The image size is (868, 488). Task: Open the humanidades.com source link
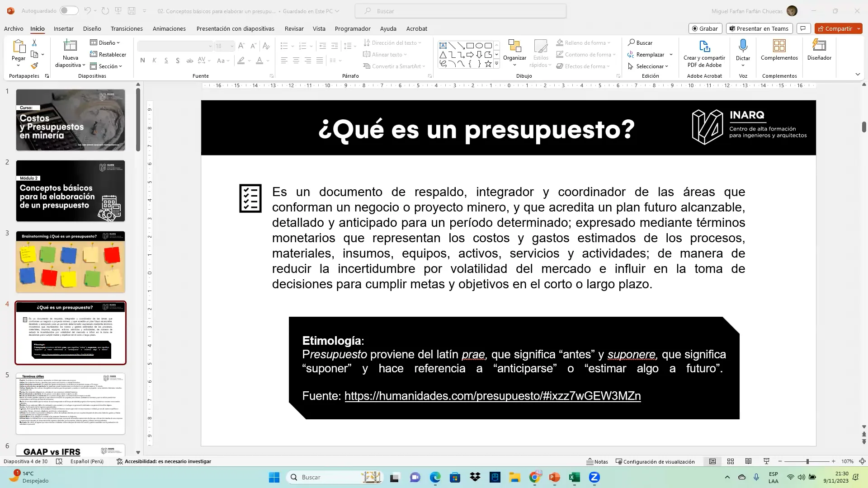click(492, 396)
